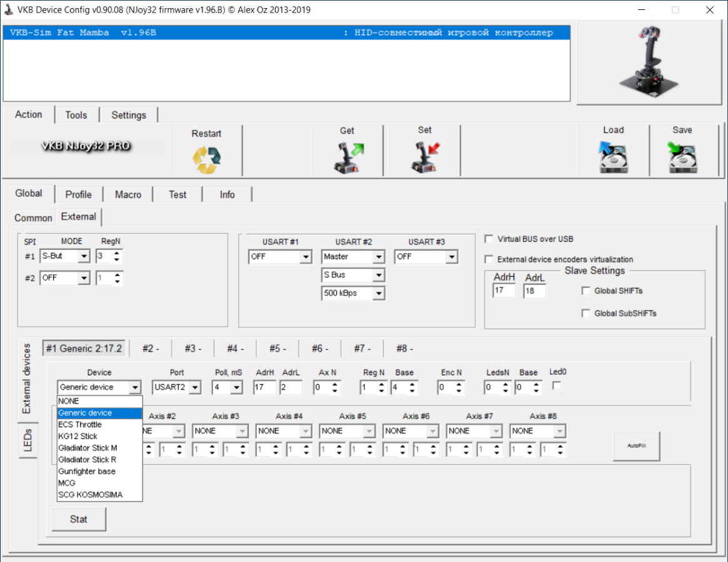Click device AdrL field showing 2
This screenshot has height=562, width=728.
(x=291, y=387)
